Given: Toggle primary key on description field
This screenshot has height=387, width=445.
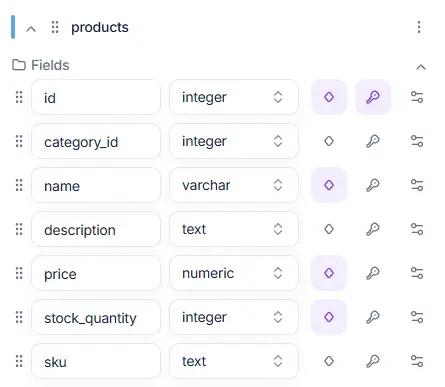Looking at the screenshot, I should (x=373, y=229).
